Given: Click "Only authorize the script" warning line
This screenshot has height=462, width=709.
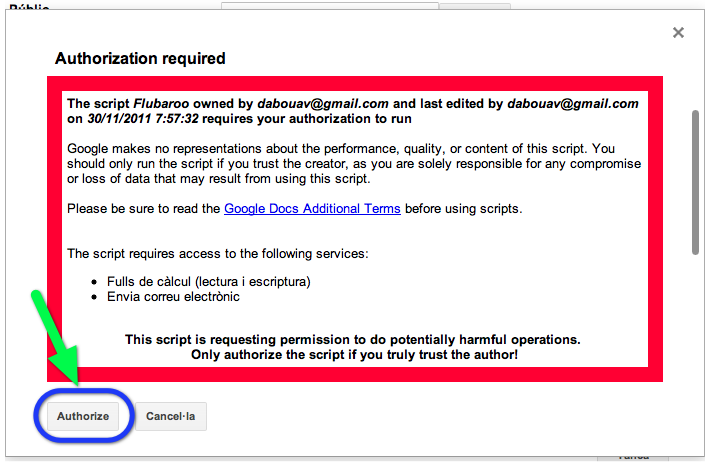Looking at the screenshot, I should coord(354,355).
